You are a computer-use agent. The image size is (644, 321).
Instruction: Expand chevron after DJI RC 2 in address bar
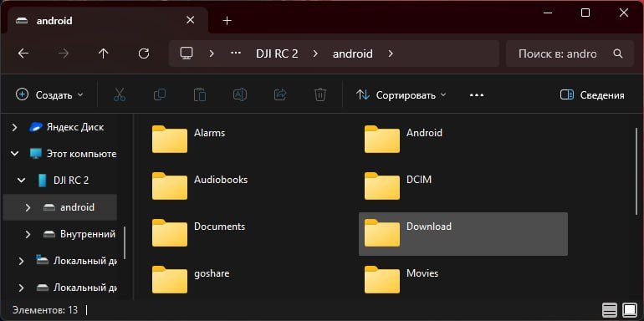click(315, 53)
